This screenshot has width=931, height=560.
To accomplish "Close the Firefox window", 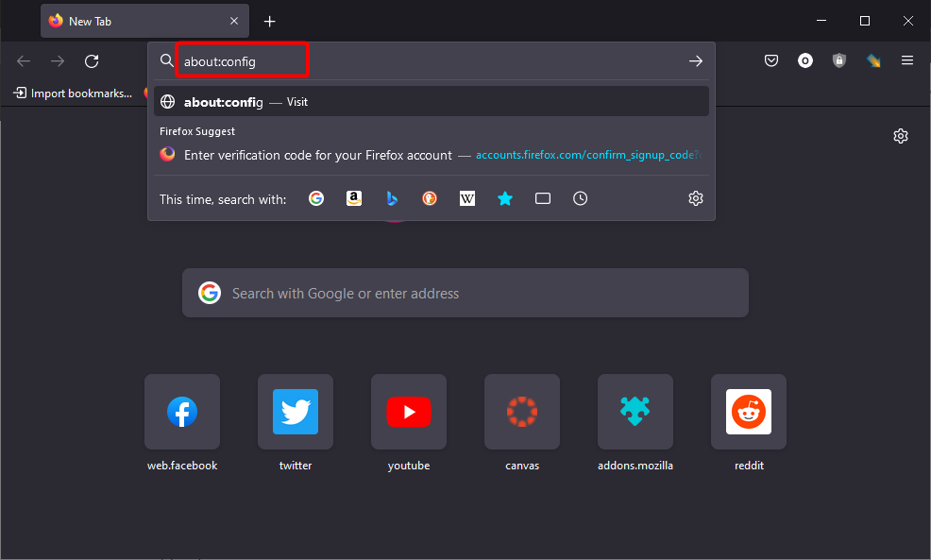I will (x=908, y=21).
